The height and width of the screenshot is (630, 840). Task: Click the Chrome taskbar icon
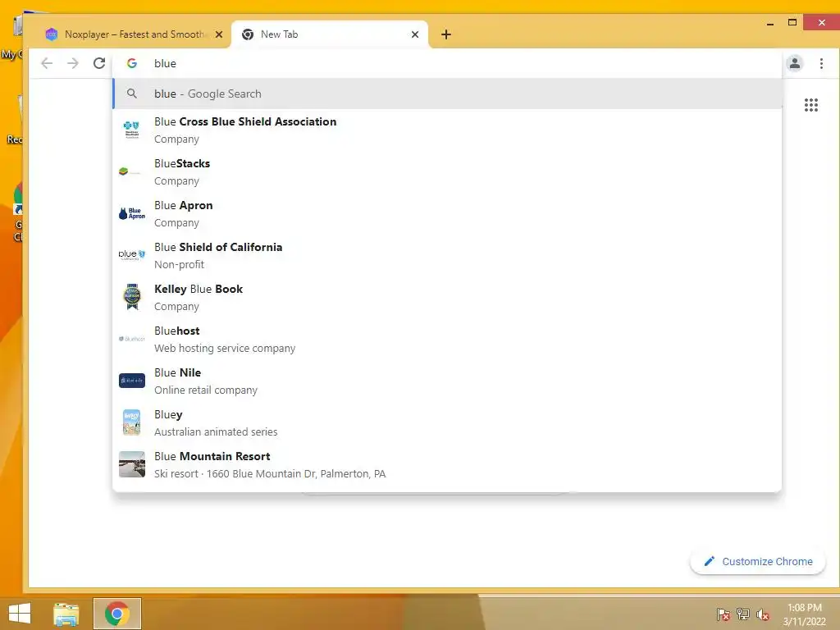point(116,614)
